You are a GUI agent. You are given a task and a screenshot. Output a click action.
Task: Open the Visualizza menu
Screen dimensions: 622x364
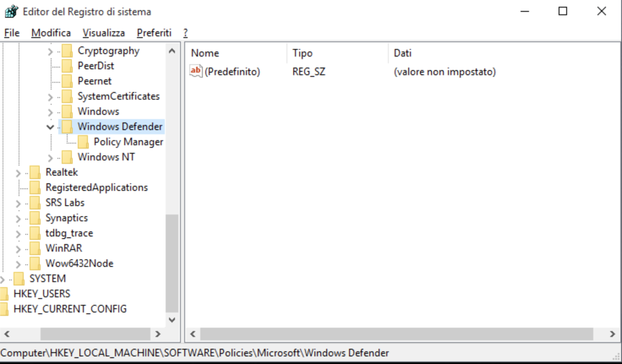click(104, 33)
